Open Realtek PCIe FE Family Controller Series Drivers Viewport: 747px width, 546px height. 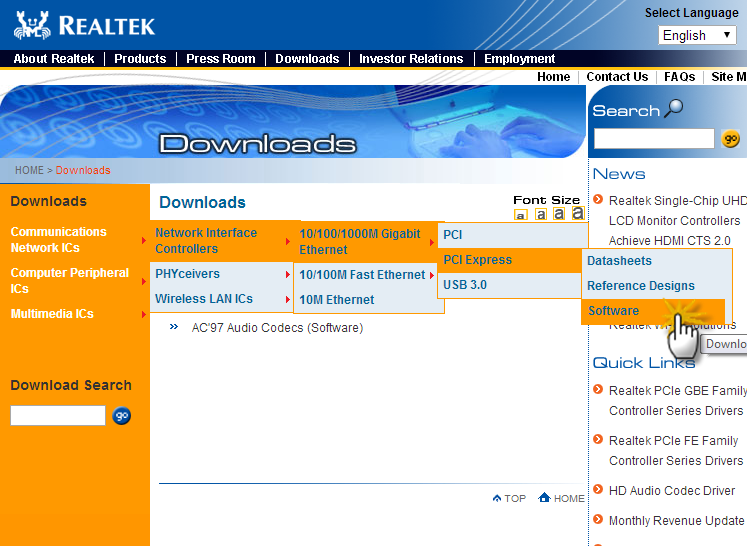coord(676,451)
